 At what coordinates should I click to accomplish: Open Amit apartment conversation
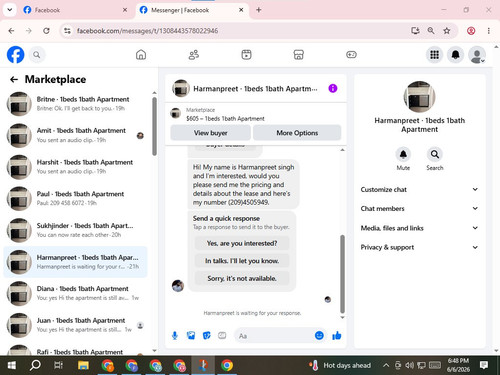[75, 135]
